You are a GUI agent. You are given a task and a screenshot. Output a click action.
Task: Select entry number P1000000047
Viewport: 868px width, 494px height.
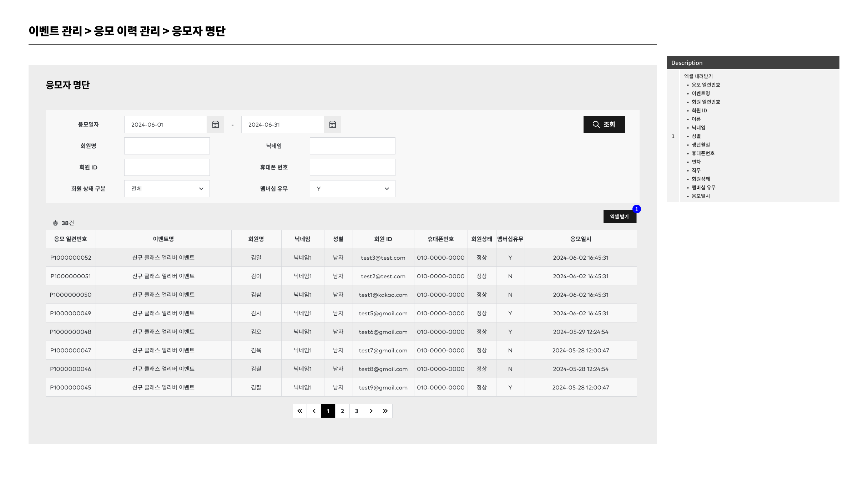[71, 350]
